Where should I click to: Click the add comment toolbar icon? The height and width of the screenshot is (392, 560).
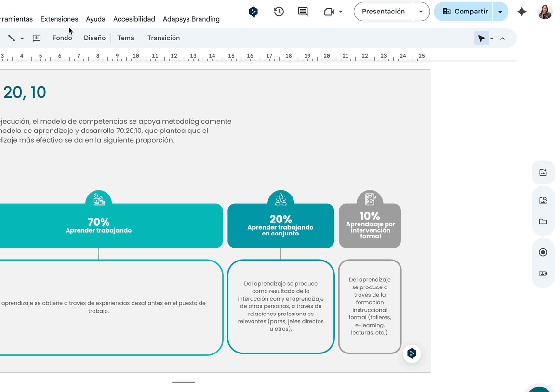point(37,38)
